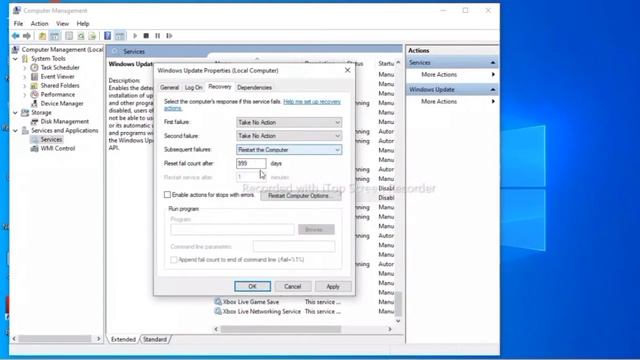Image resolution: width=640 pixels, height=360 pixels.
Task: Click the Performance icon in tree
Action: point(34,94)
